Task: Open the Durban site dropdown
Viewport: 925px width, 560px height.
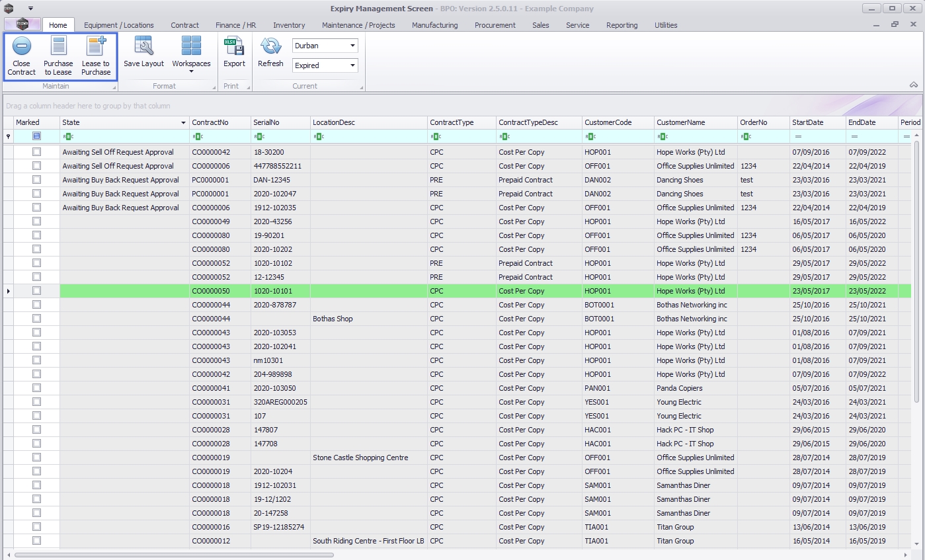Action: pyautogui.click(x=352, y=46)
